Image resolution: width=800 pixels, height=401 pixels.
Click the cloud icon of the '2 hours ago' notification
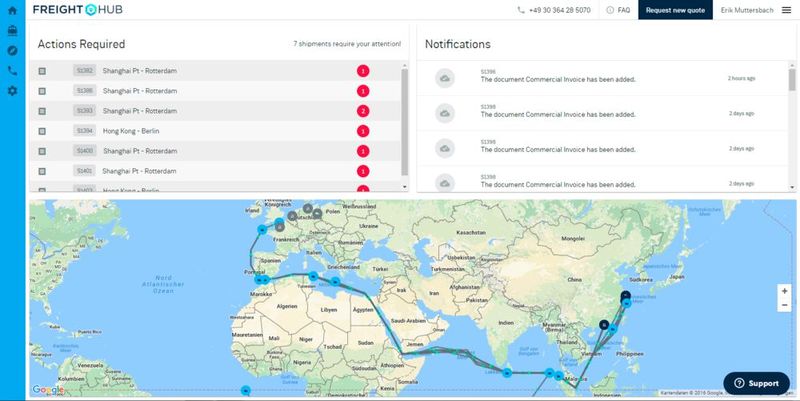[445, 79]
